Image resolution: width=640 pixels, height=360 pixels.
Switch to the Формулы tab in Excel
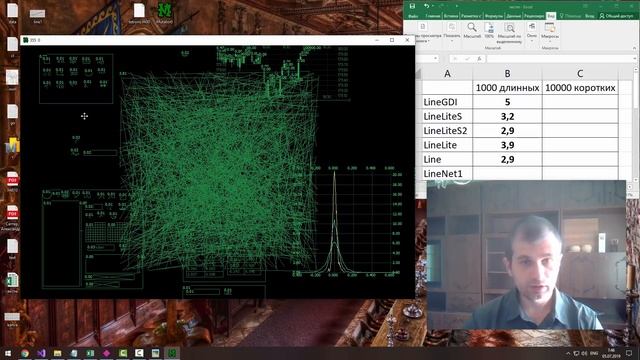point(494,16)
